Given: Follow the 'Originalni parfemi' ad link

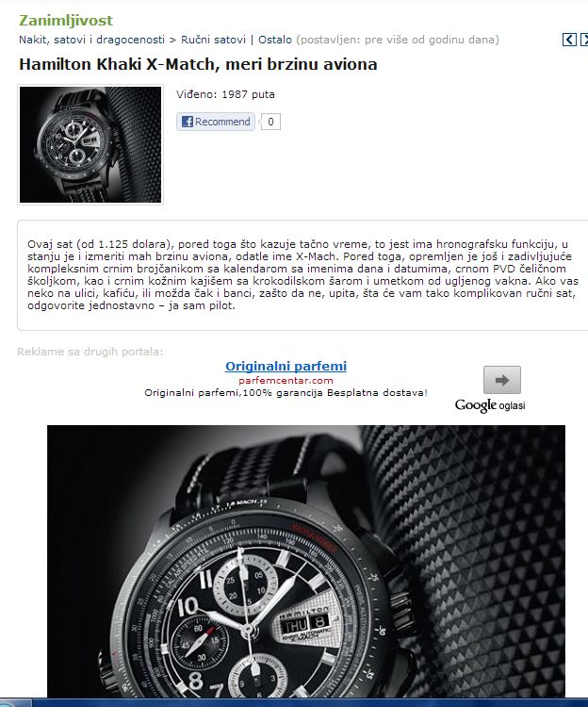Looking at the screenshot, I should pos(286,366).
